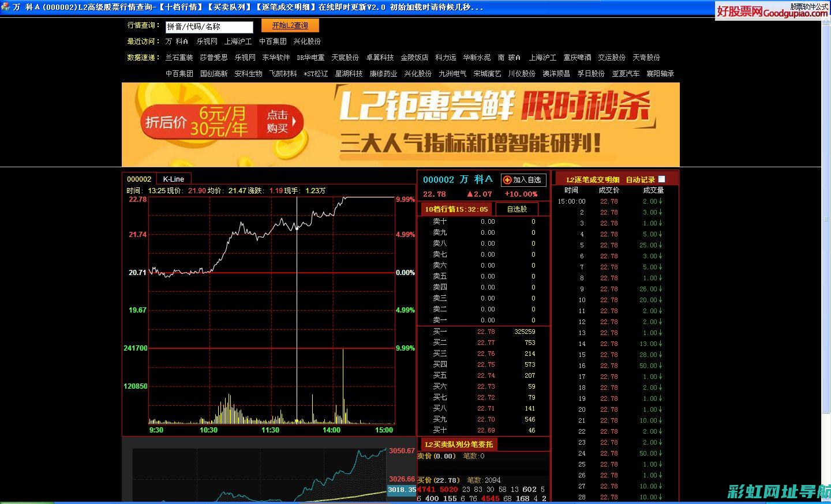Click the 买十 row at price 22.69
Image resolution: width=831 pixels, height=504 pixels.
coord(484,430)
